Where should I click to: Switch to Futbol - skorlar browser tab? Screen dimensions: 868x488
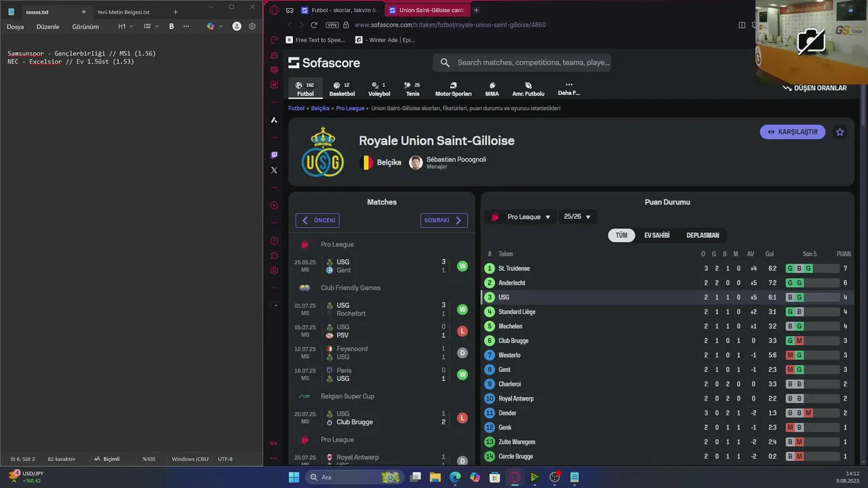[x=338, y=10]
